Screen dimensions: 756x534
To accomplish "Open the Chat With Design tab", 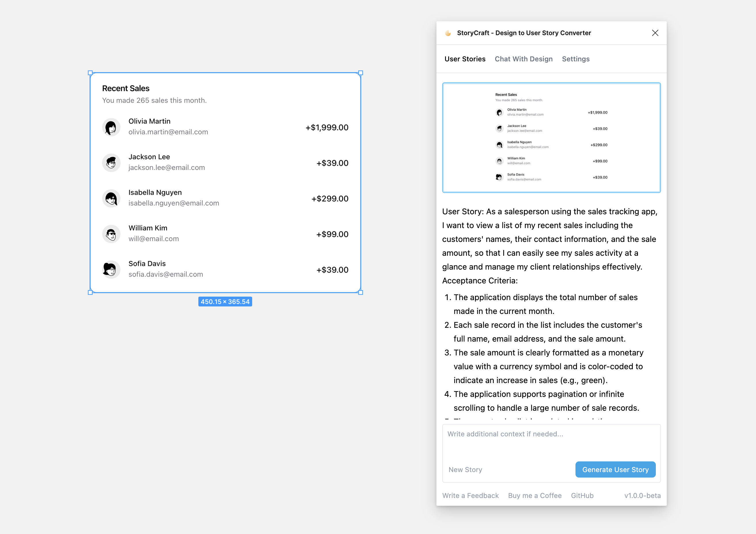I will point(524,59).
